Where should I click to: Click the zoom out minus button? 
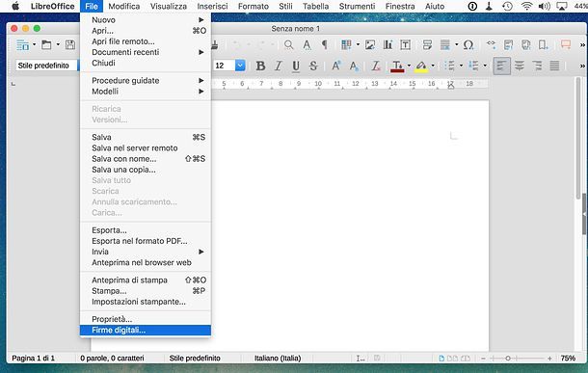[483, 359]
